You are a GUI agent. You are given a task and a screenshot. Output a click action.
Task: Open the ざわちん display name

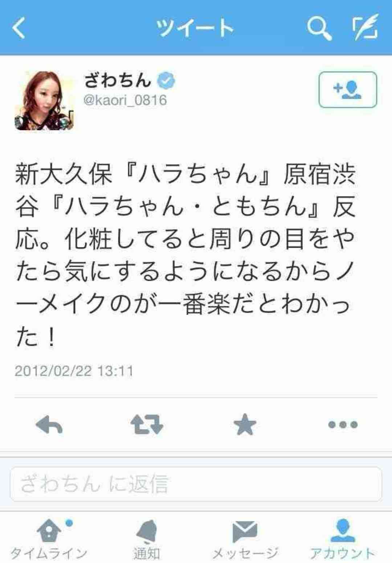[118, 80]
